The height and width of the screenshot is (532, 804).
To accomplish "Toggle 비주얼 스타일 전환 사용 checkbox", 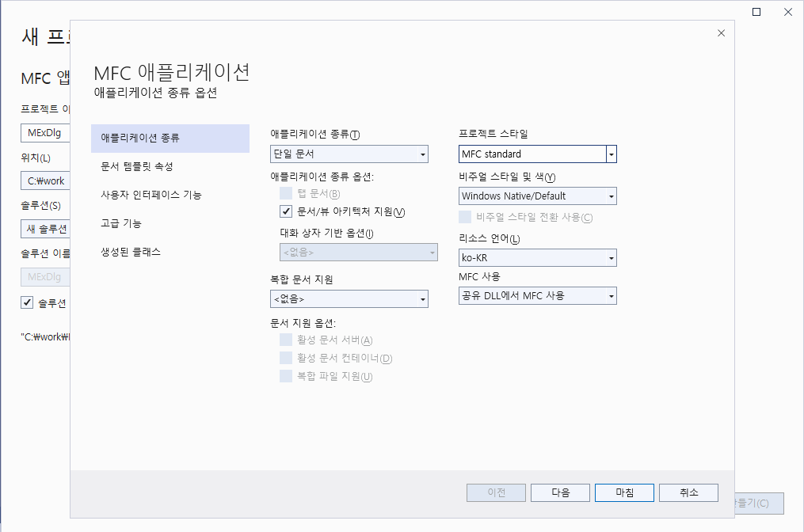I will (465, 217).
